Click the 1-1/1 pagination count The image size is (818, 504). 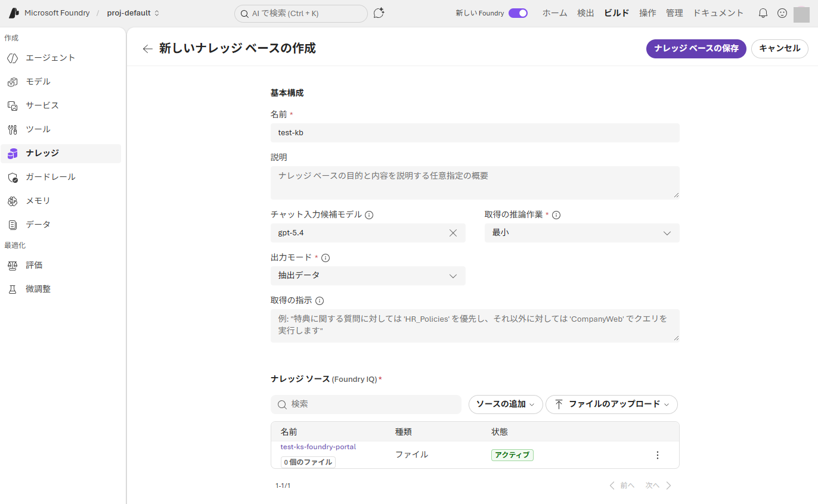pyautogui.click(x=283, y=486)
